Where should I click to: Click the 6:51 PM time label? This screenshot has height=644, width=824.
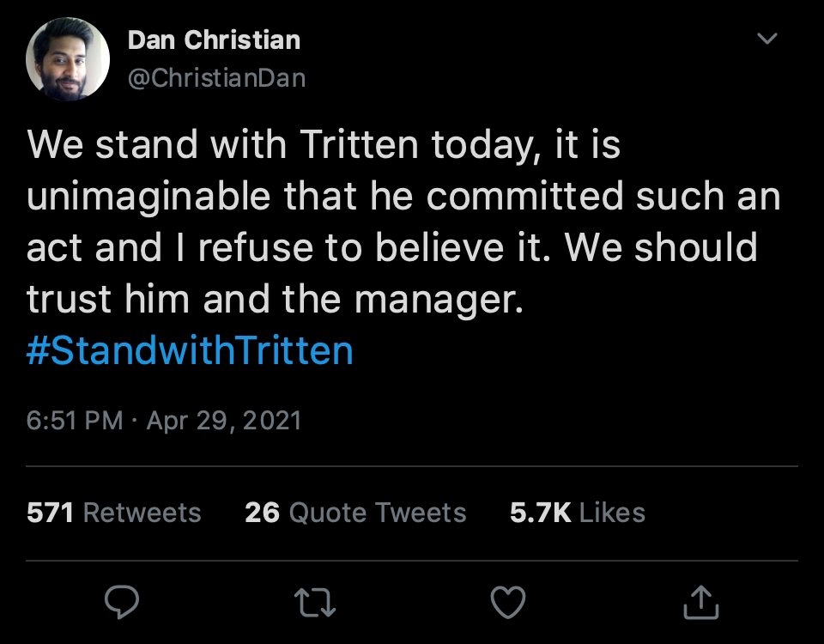[x=73, y=420]
